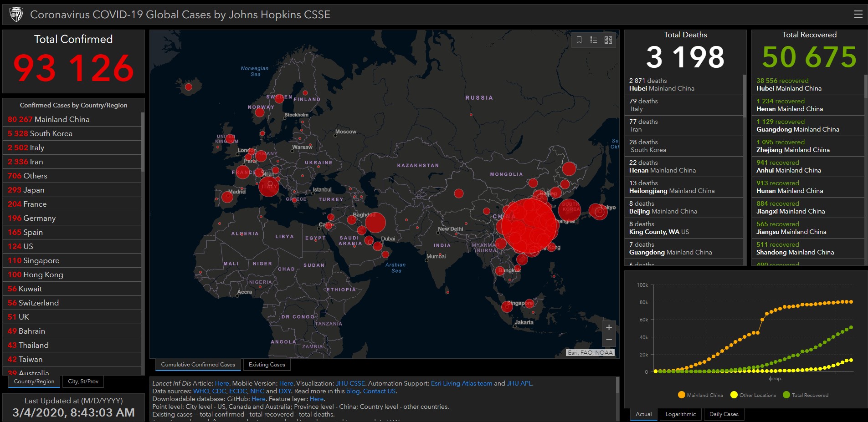Click the Johns Hopkins shield logo
Screen dimensions: 868x422
[16, 15]
